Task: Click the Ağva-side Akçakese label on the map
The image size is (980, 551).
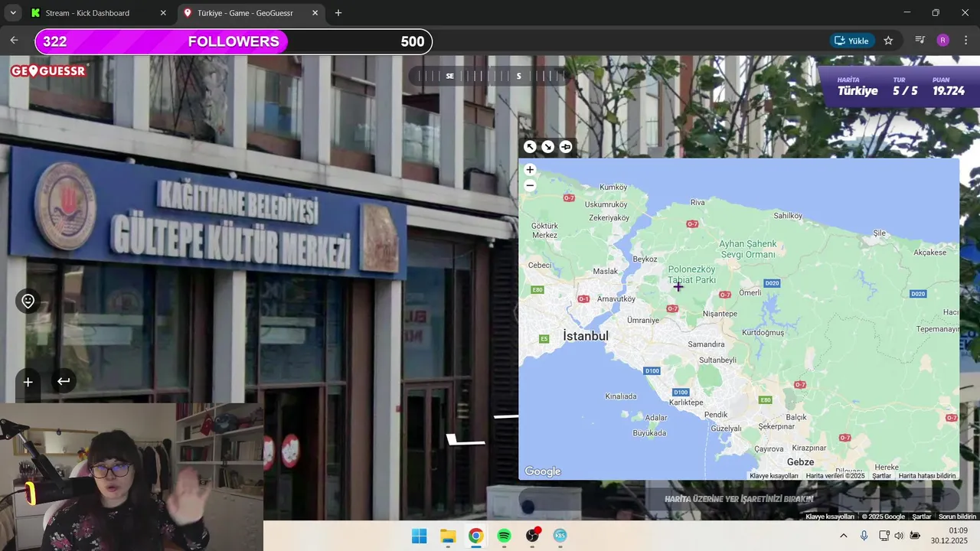Action: (930, 253)
